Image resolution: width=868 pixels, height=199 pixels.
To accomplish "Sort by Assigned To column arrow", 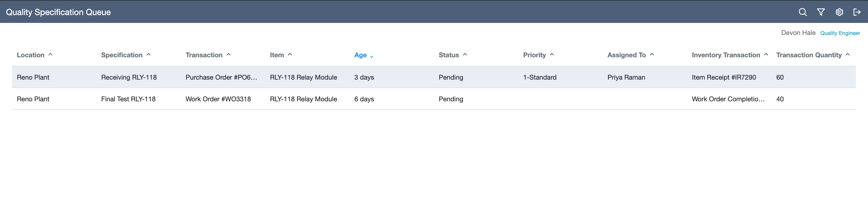I will click(652, 54).
